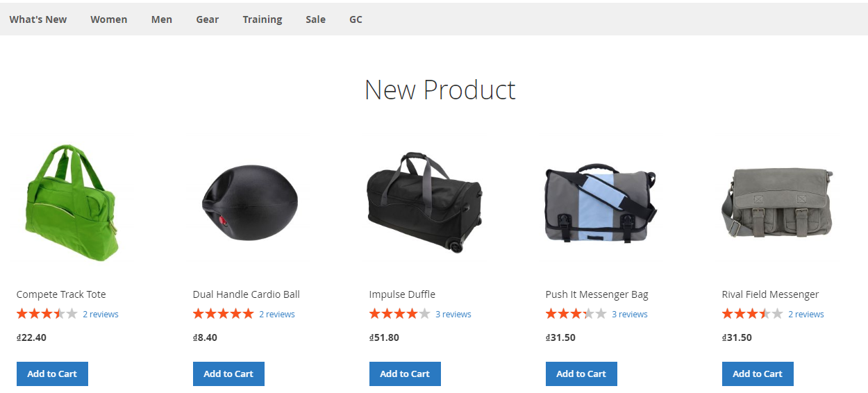The image size is (868, 393).
Task: Open the Dual Handle Cardio Ball title link
Action: pyautogui.click(x=247, y=294)
